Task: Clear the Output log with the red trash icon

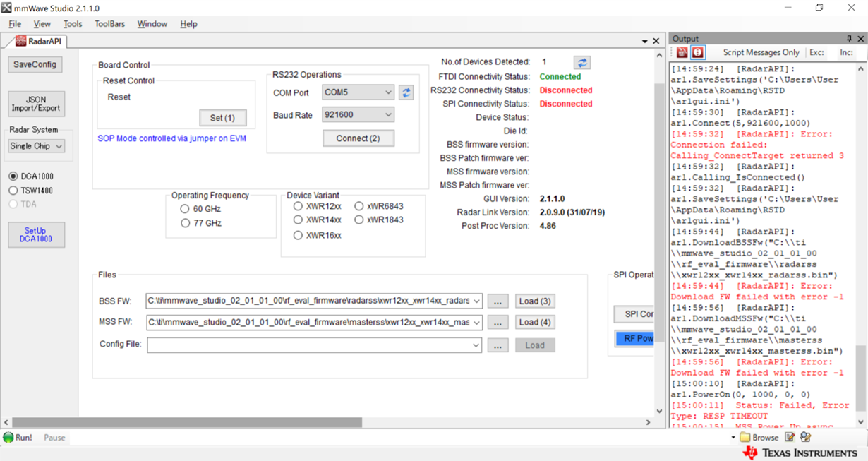Action: (682, 52)
